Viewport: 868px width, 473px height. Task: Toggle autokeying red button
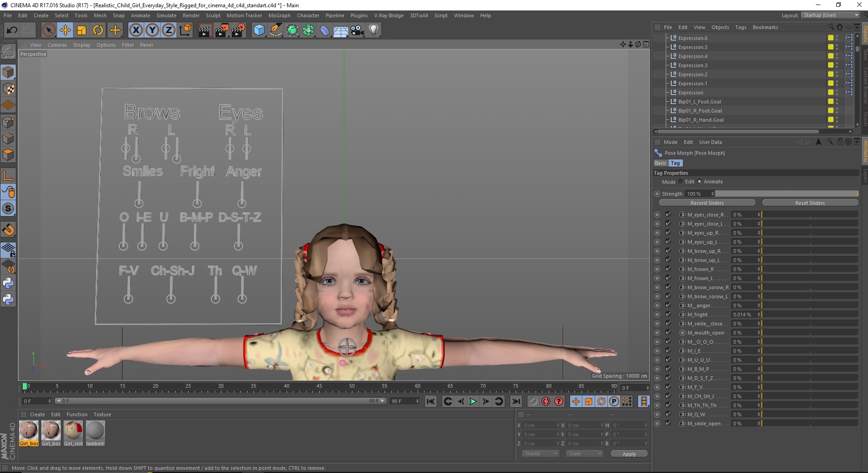[546, 401]
